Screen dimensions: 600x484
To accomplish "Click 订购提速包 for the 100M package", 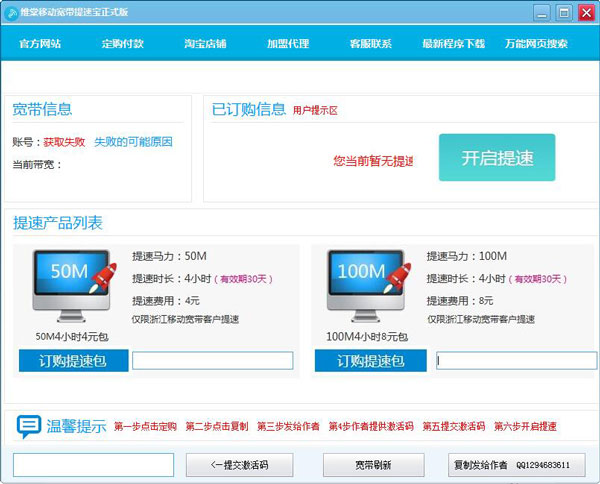I will [x=370, y=360].
